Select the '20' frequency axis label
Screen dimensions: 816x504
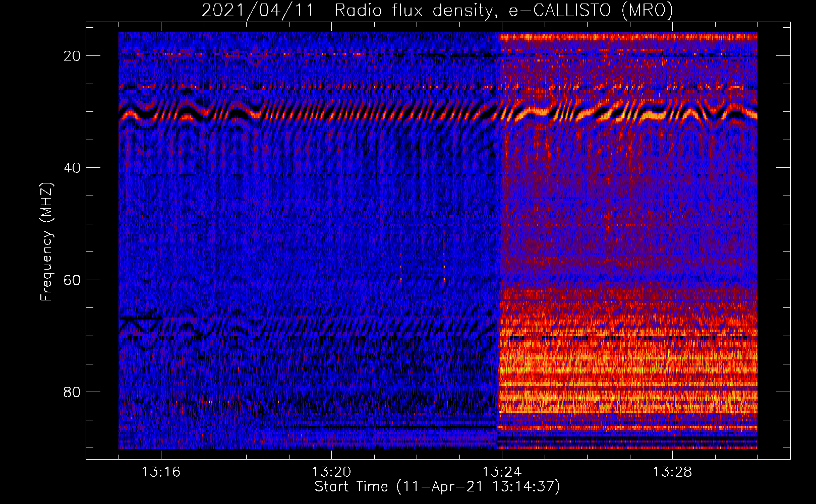point(73,56)
